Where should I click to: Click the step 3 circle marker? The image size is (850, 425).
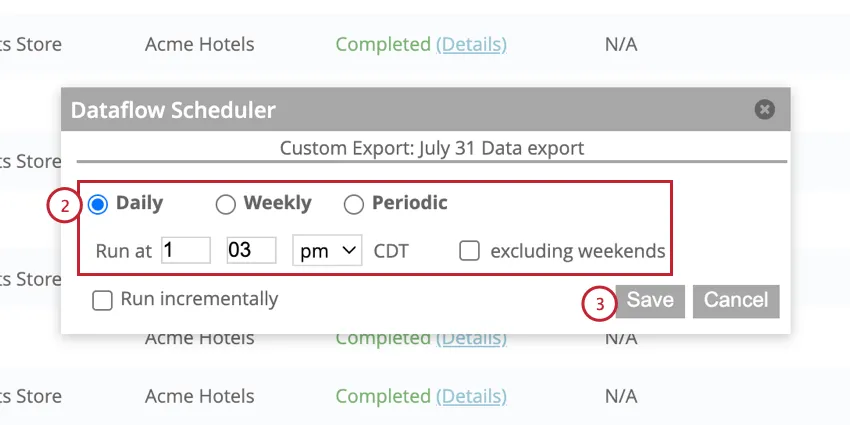(x=598, y=305)
